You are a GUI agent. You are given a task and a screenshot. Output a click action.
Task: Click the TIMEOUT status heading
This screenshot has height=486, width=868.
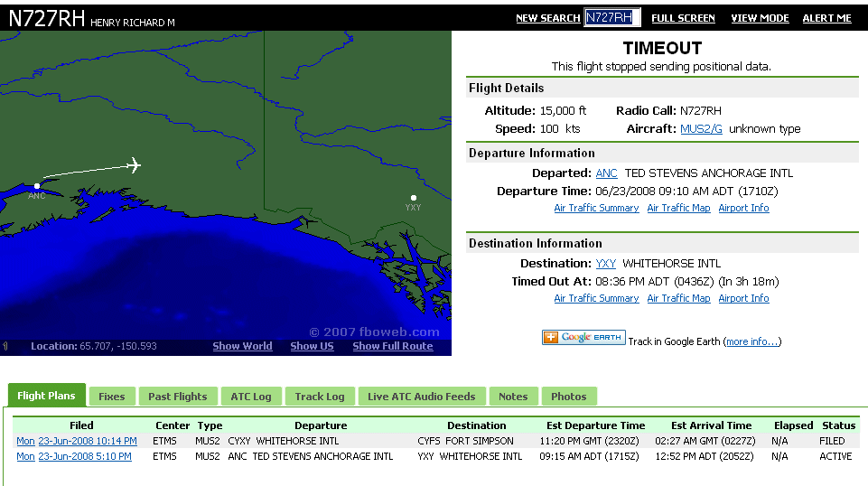coord(662,48)
